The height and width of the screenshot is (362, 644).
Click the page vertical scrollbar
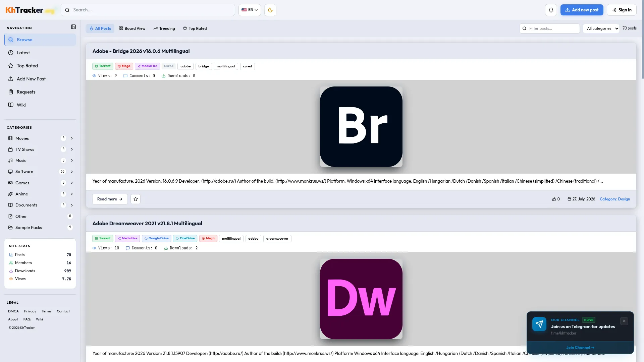click(642, 40)
